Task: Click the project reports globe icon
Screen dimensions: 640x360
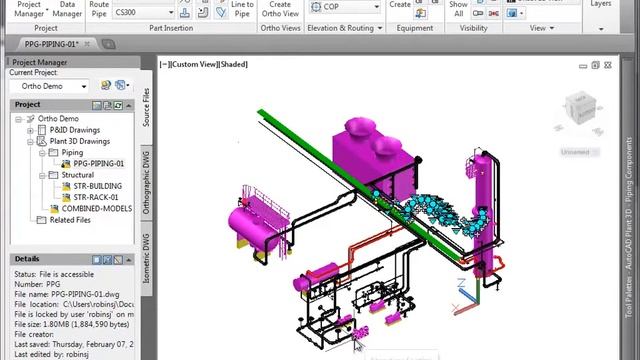Action: point(106,85)
